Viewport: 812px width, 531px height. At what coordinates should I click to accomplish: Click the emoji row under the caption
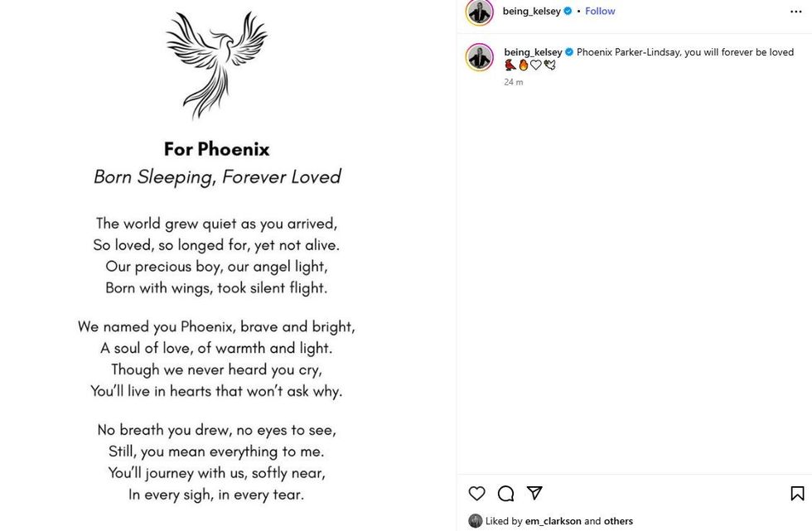click(x=530, y=65)
